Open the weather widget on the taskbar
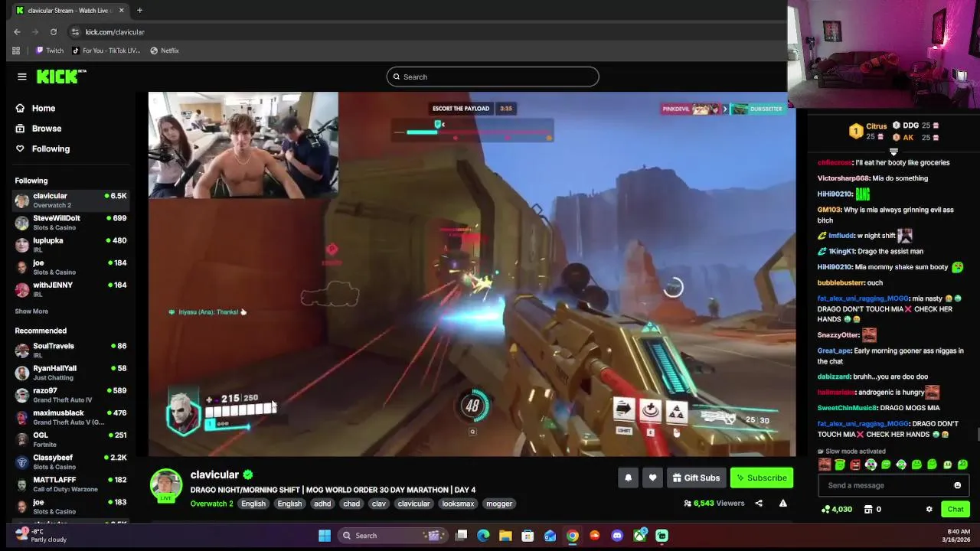This screenshot has width=980, height=551. [41, 535]
